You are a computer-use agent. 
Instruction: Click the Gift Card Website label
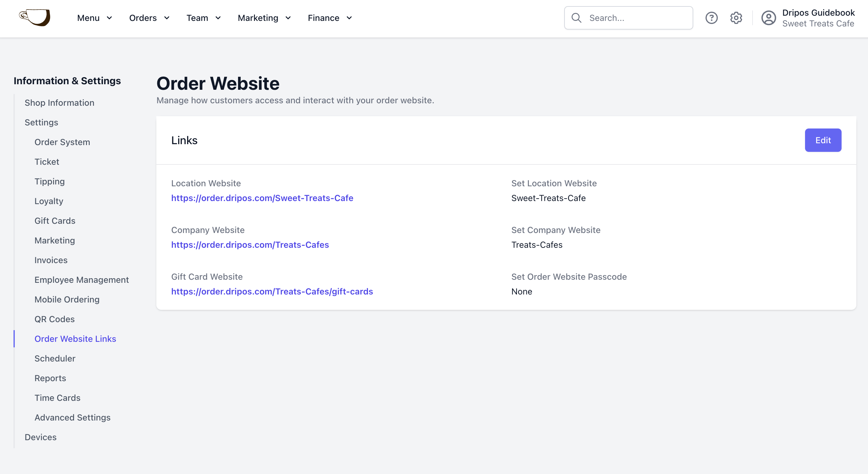[207, 277]
